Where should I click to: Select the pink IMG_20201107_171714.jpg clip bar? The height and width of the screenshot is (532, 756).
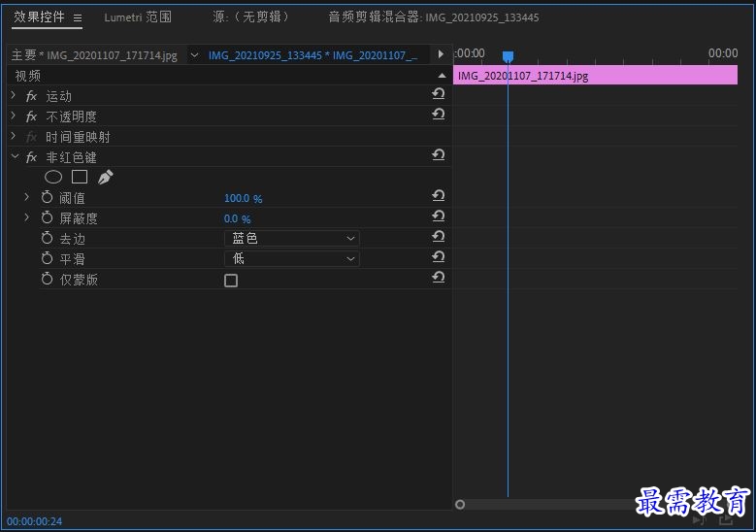click(x=596, y=76)
